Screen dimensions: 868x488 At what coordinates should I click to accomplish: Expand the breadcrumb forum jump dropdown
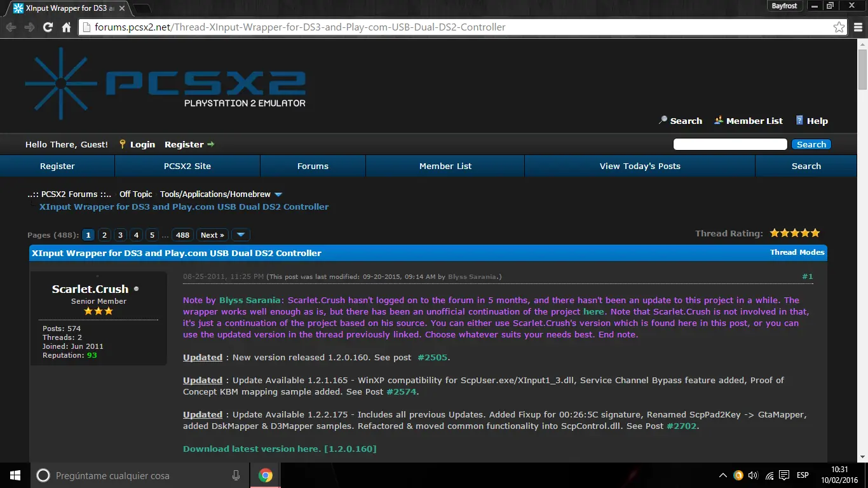point(278,194)
